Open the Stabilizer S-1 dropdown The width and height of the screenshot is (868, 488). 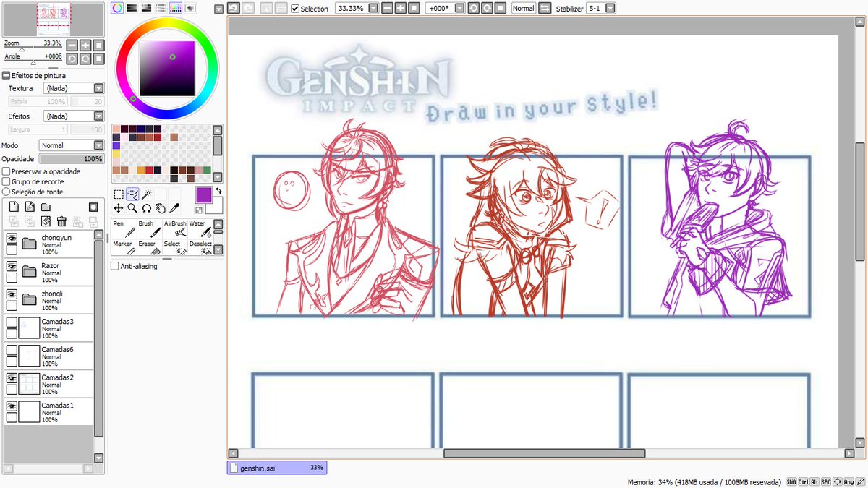[x=610, y=8]
